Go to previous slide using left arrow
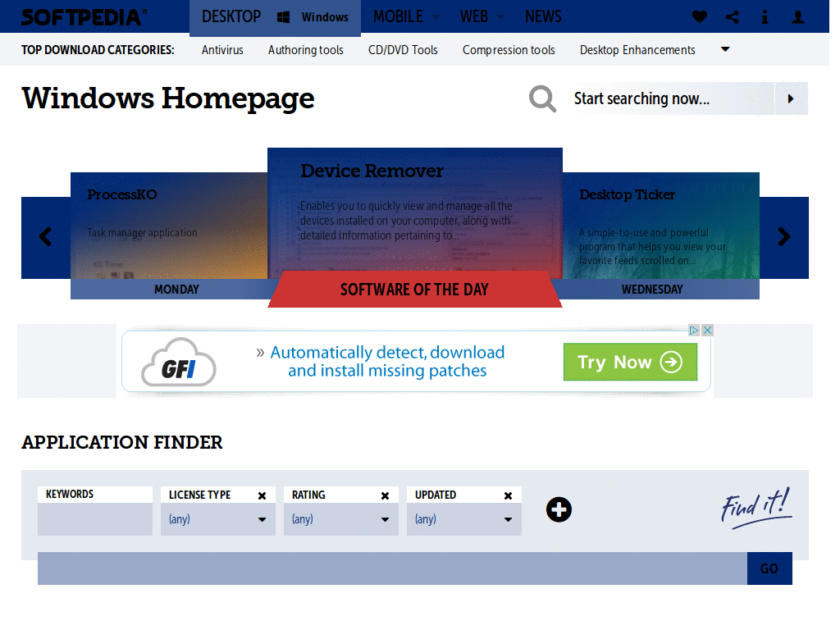This screenshot has width=840, height=630. [x=45, y=236]
